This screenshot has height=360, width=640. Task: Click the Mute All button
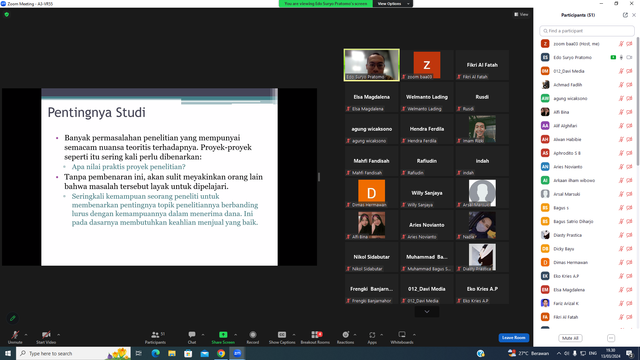tap(570, 338)
